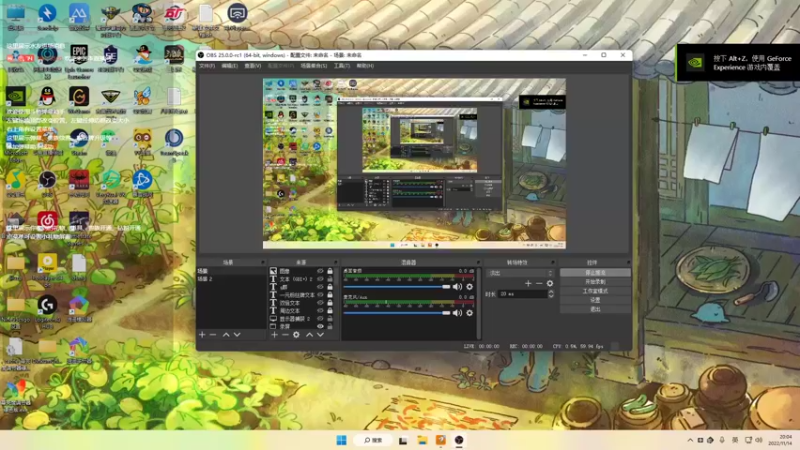Remove the transition with the minus icon
Viewport: 800px width, 450px height.
(x=539, y=283)
